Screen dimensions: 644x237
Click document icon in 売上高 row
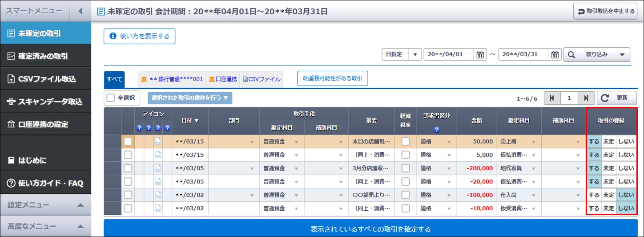(158, 142)
